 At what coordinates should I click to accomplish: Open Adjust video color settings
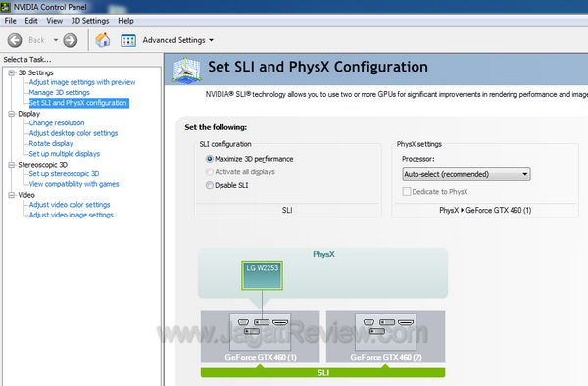point(70,205)
